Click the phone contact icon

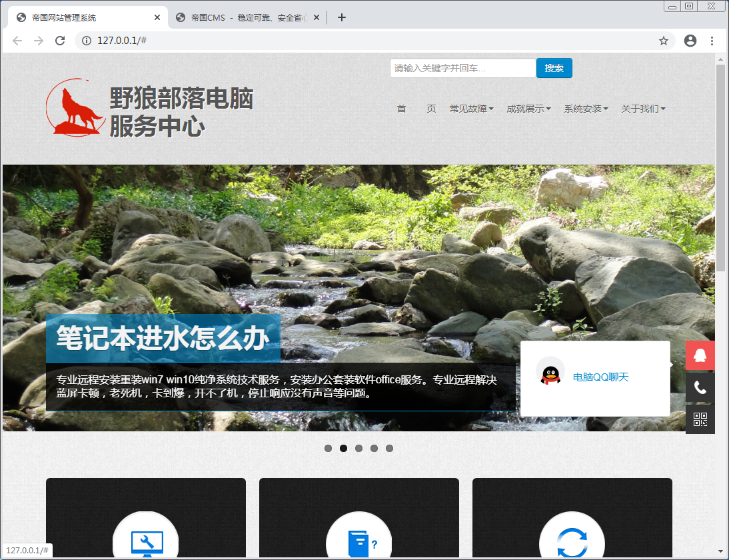point(700,387)
